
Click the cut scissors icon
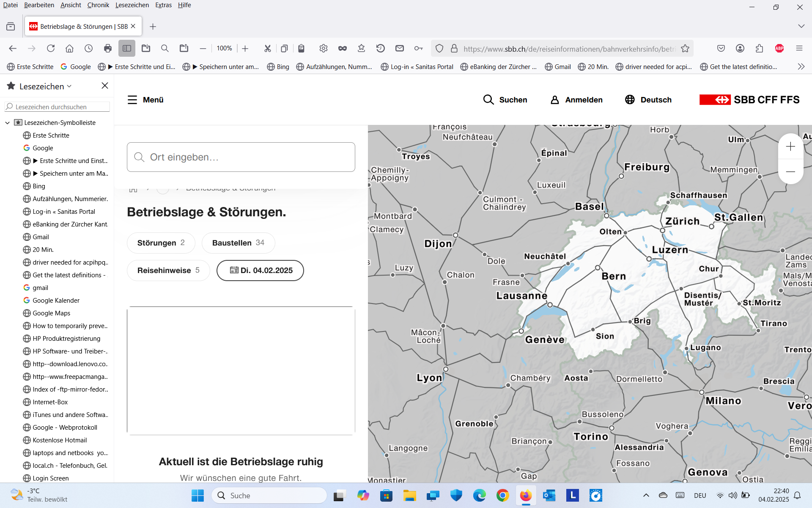267,48
